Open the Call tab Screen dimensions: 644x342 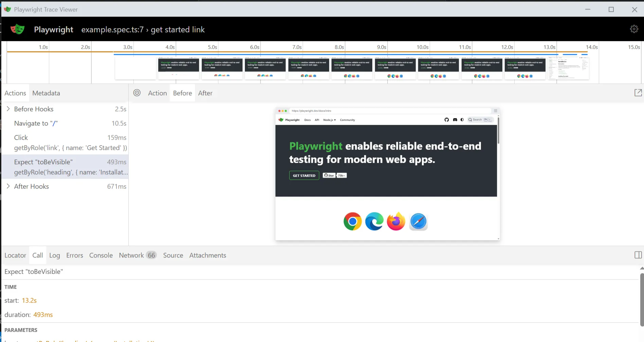point(38,255)
